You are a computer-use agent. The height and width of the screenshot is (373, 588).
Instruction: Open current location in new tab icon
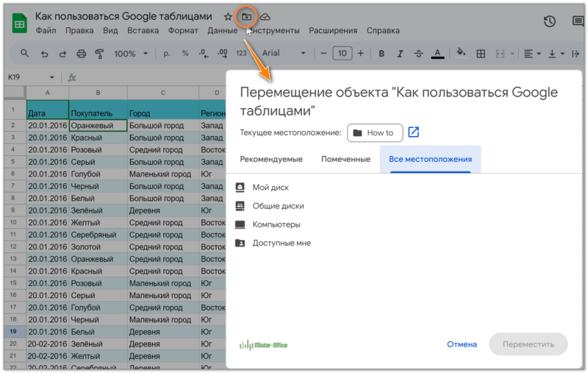coord(413,132)
